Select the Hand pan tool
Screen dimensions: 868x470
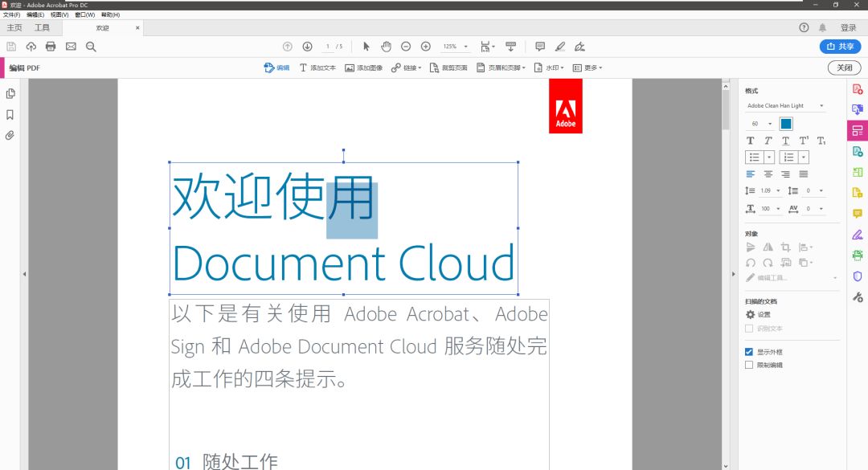pyautogui.click(x=386, y=46)
